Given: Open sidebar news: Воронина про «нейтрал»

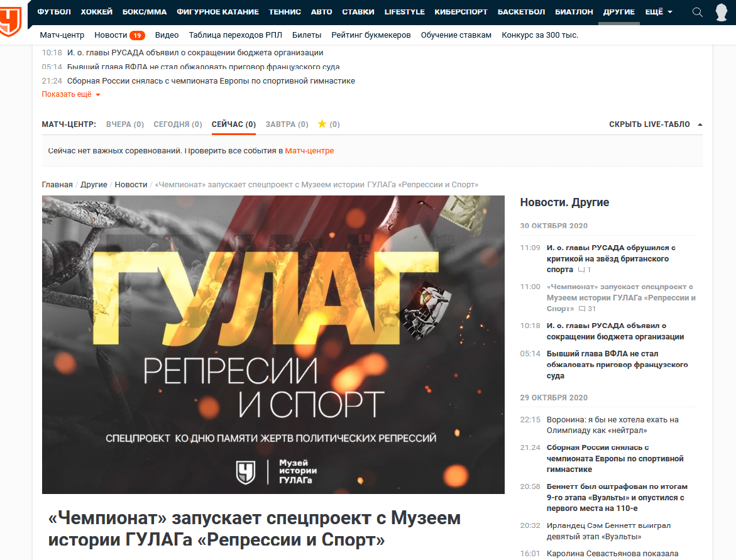Looking at the screenshot, I should coord(613,425).
